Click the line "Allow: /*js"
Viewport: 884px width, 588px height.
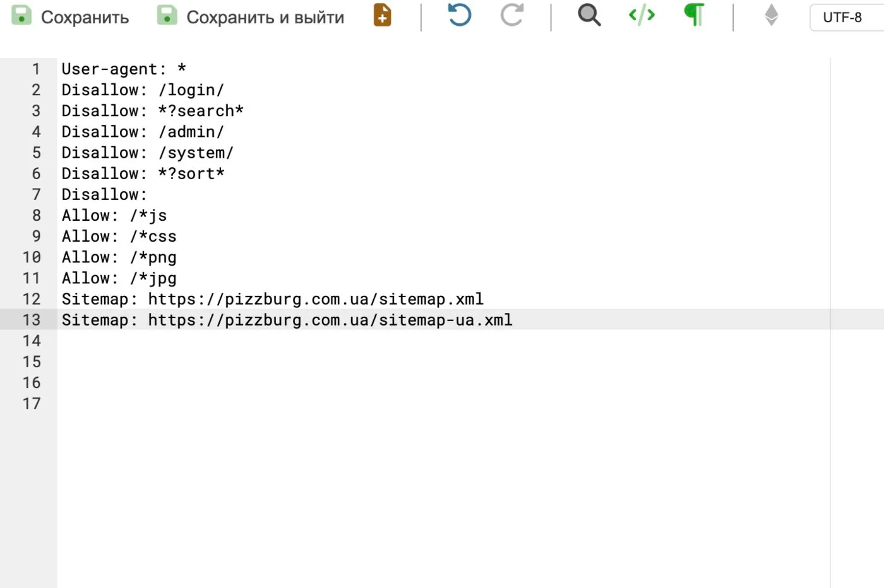[114, 215]
